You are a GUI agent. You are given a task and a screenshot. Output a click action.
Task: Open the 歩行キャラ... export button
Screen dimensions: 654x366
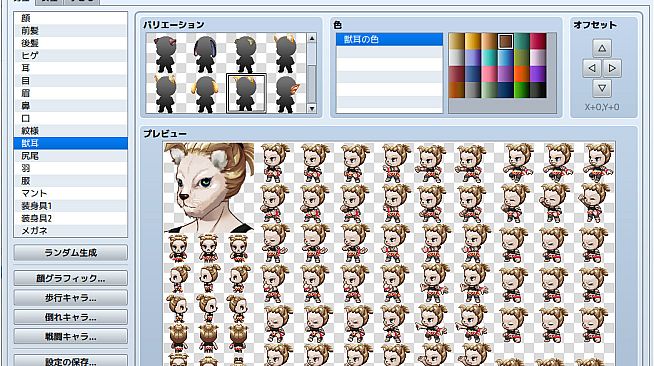point(70,298)
